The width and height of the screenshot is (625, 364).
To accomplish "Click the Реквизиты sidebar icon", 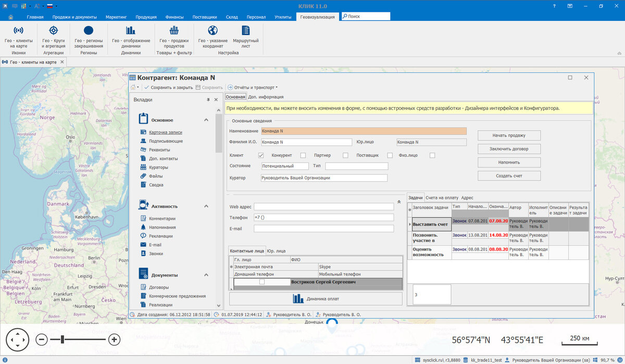I will click(143, 150).
